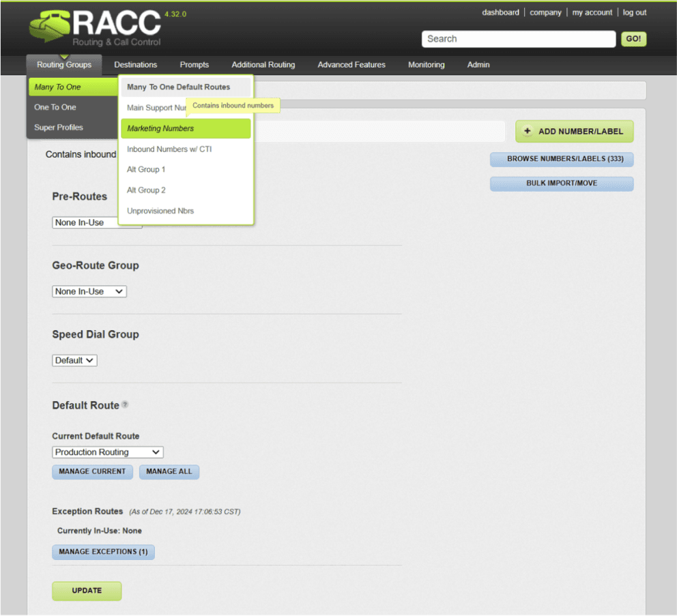The height and width of the screenshot is (616, 677).
Task: Open the Monitoring menu
Action: tap(426, 65)
